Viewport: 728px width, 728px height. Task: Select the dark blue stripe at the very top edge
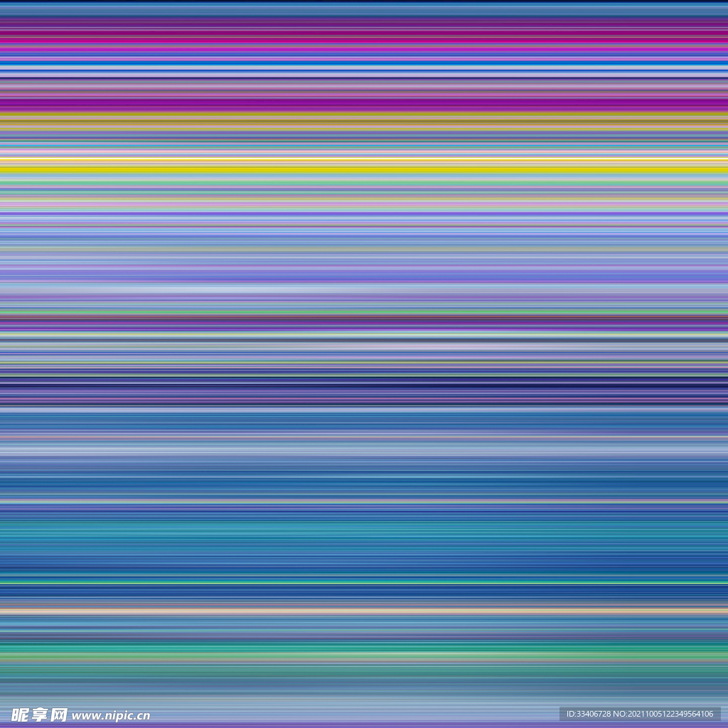[x=364, y=4]
